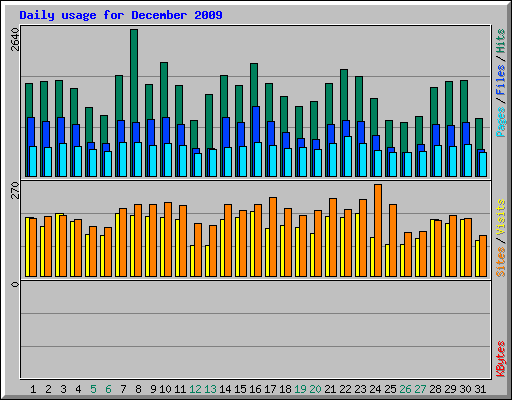Click the Visits legend label

[x=501, y=218]
